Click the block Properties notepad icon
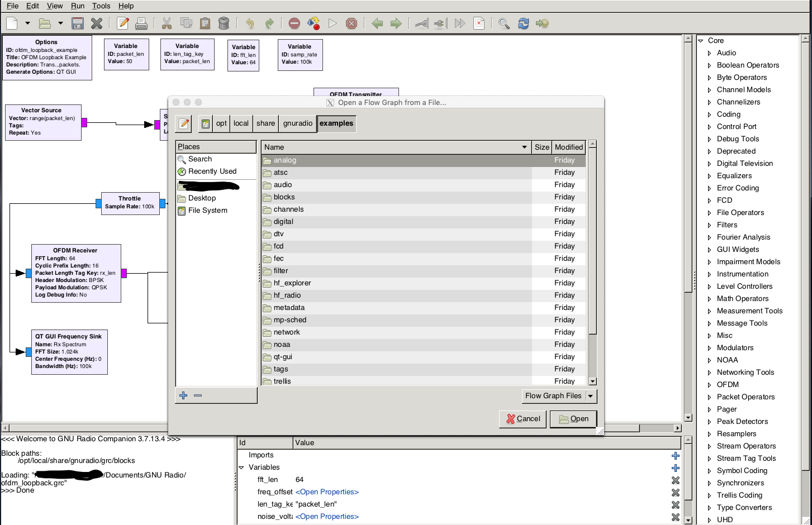This screenshot has width=812, height=525. pos(123,23)
